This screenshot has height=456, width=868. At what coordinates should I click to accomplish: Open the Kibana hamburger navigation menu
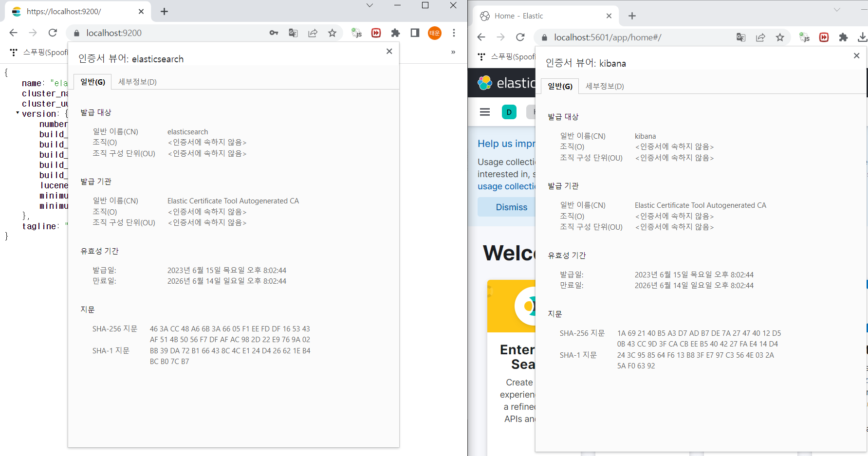[x=485, y=112]
